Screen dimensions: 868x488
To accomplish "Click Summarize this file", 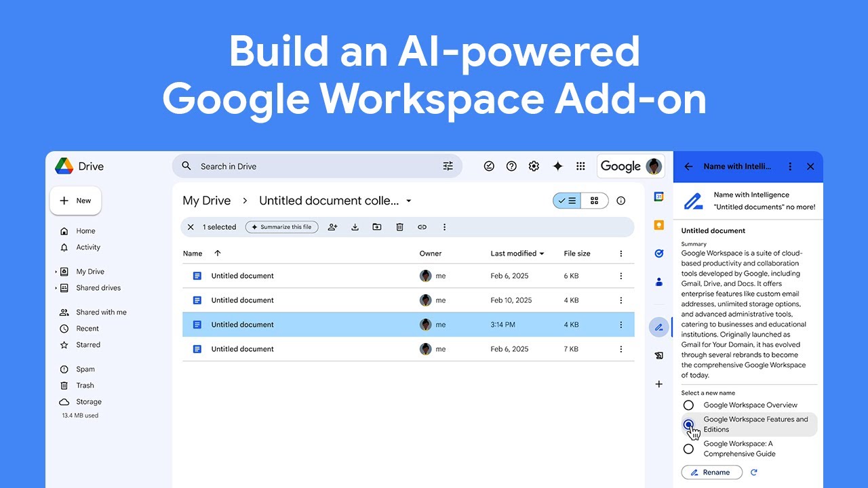I will tap(281, 227).
